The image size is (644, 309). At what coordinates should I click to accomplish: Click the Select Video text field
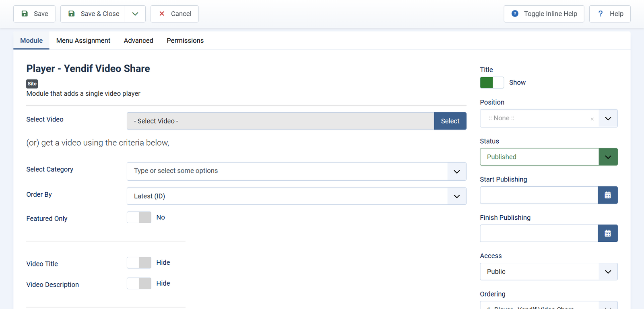280,121
